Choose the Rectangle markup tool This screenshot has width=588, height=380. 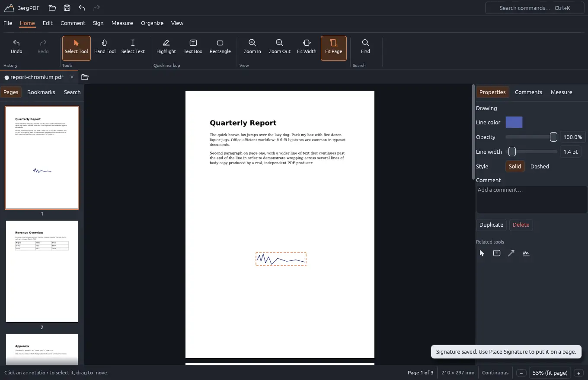pyautogui.click(x=220, y=48)
